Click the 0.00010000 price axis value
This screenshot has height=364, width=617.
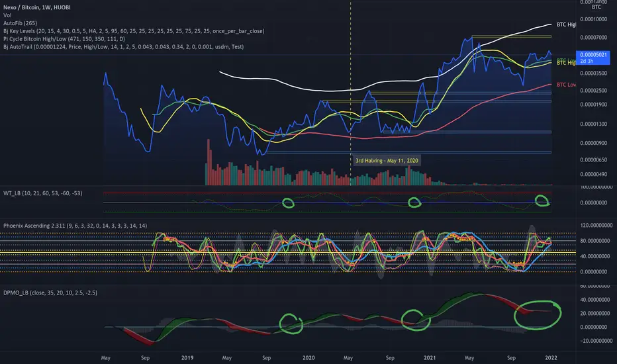coord(593,19)
